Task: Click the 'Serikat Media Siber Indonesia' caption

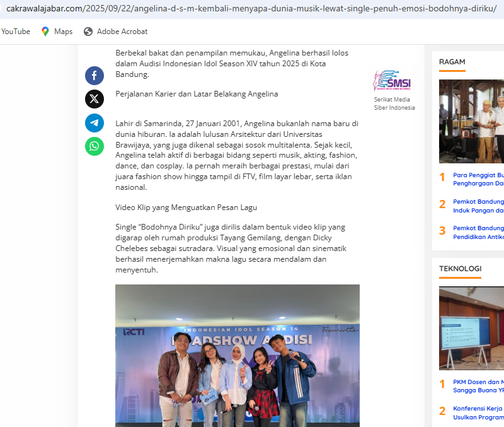Action: coord(394,103)
